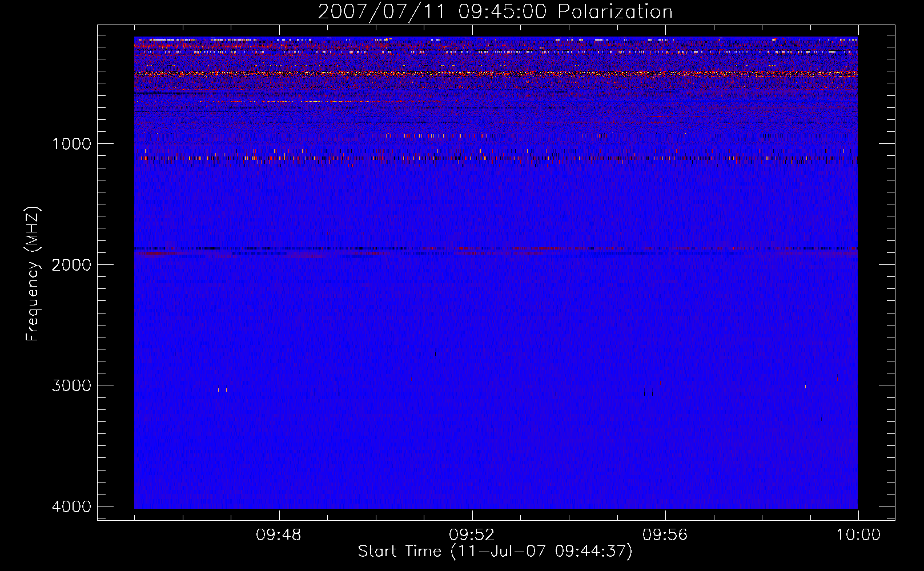Click the 2000 frequency tick label

pyautogui.click(x=71, y=265)
